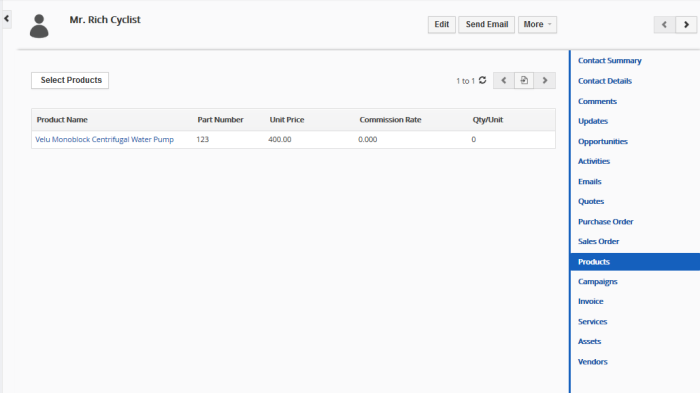Click the Select Products button
Image resolution: width=700 pixels, height=393 pixels.
click(70, 80)
